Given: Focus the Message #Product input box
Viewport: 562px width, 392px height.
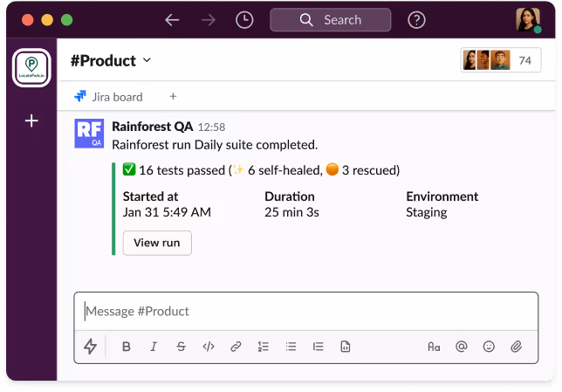Looking at the screenshot, I should pyautogui.click(x=306, y=311).
